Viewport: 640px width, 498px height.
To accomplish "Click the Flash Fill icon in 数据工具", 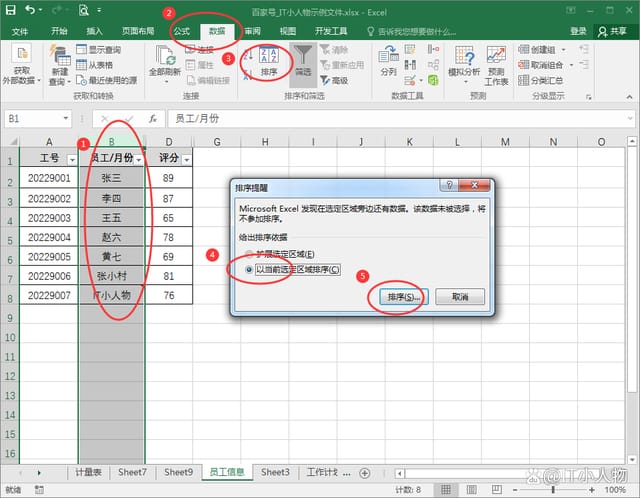I will pos(410,49).
